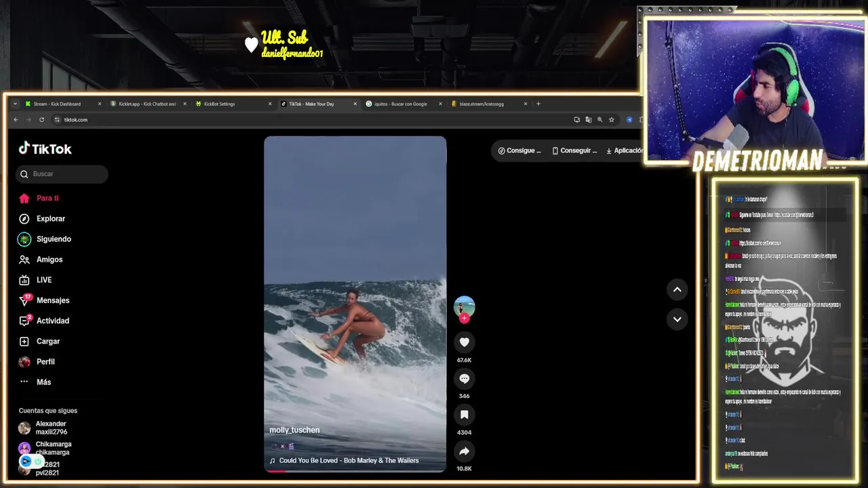The width and height of the screenshot is (868, 488).
Task: Switch to iquitos - Buscar con Google tab
Action: 404,104
